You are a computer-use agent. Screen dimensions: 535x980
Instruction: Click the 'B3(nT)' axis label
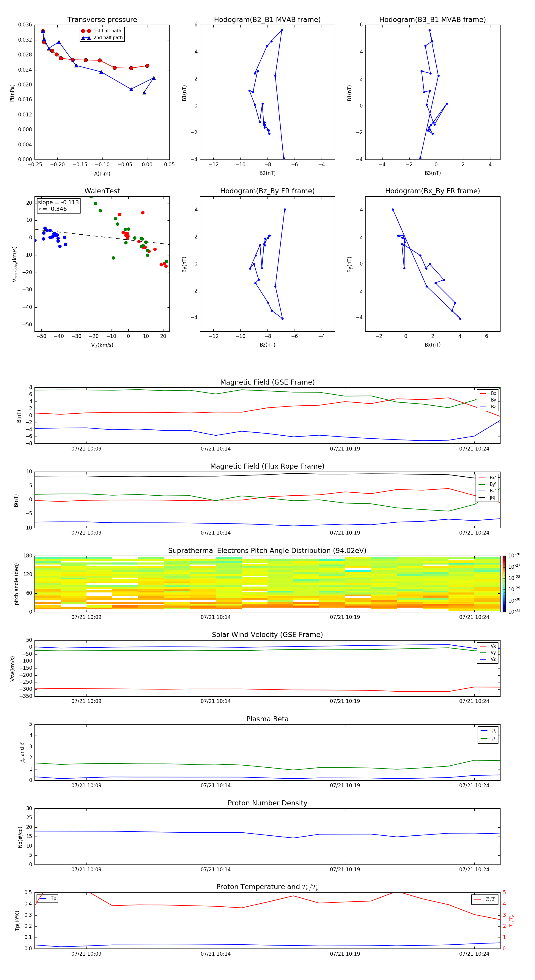point(432,173)
